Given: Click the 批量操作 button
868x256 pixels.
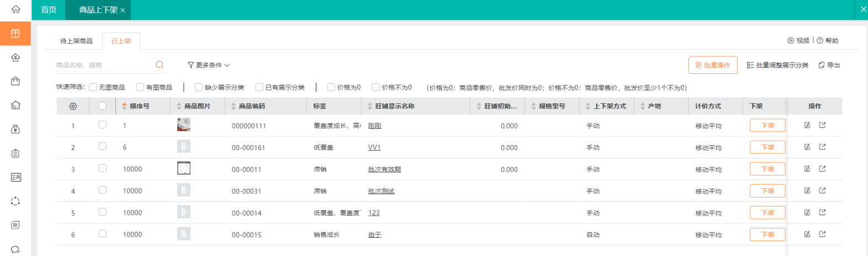Looking at the screenshot, I should pyautogui.click(x=713, y=65).
